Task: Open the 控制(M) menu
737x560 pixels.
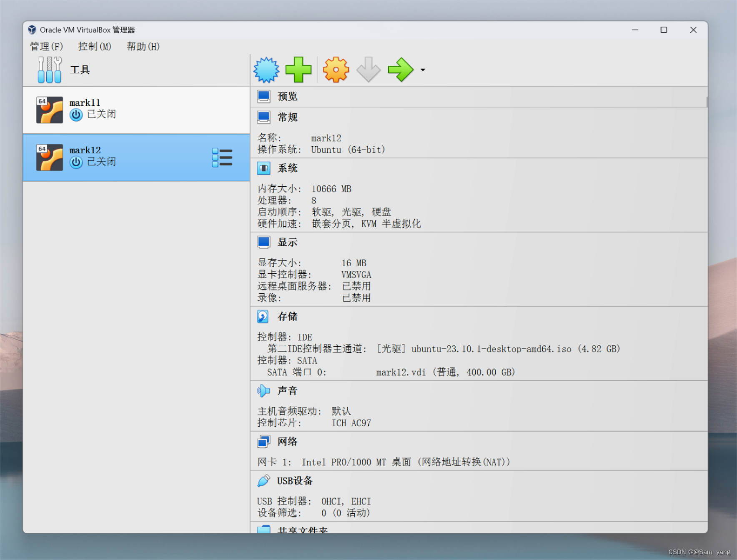Action: tap(95, 46)
